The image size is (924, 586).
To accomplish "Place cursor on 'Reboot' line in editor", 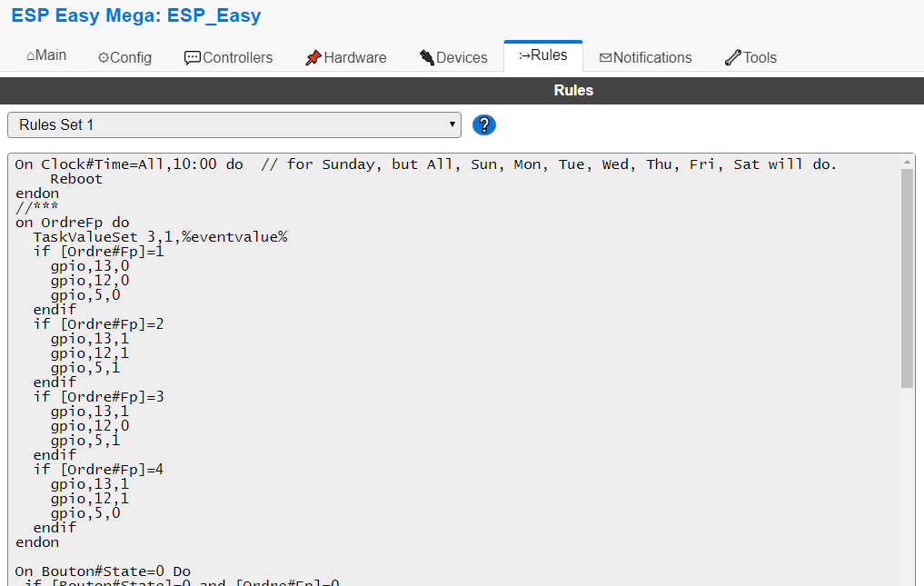I will tap(76, 179).
